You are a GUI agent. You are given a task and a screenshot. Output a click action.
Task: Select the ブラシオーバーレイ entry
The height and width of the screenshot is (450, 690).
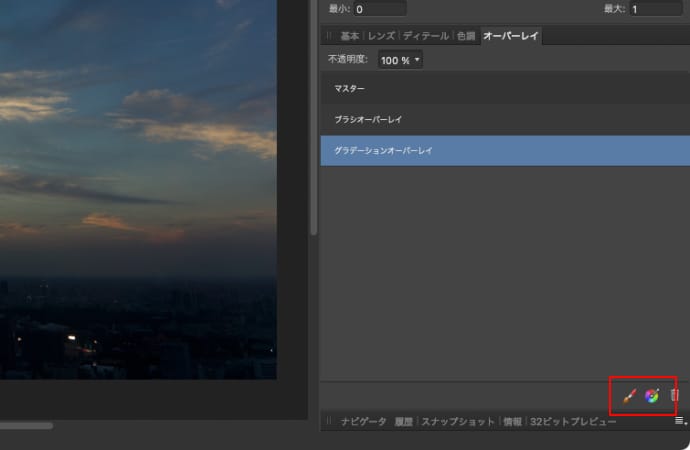tap(504, 120)
